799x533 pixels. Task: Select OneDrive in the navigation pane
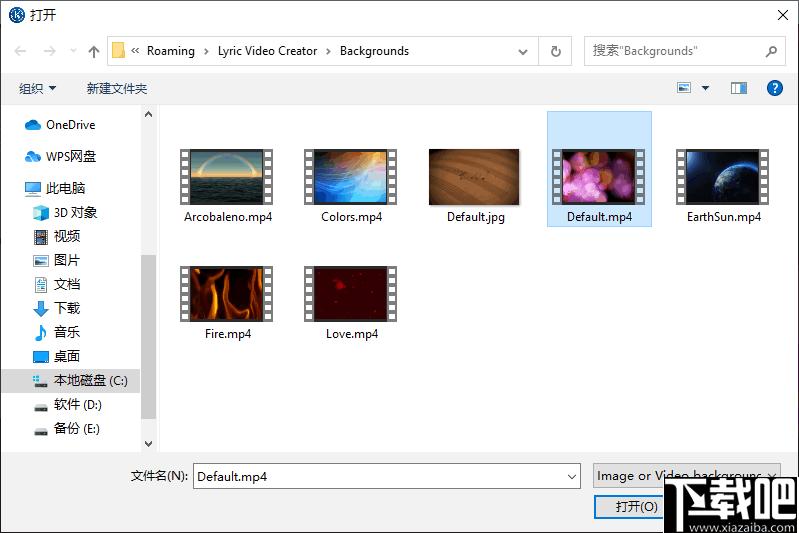click(60, 125)
